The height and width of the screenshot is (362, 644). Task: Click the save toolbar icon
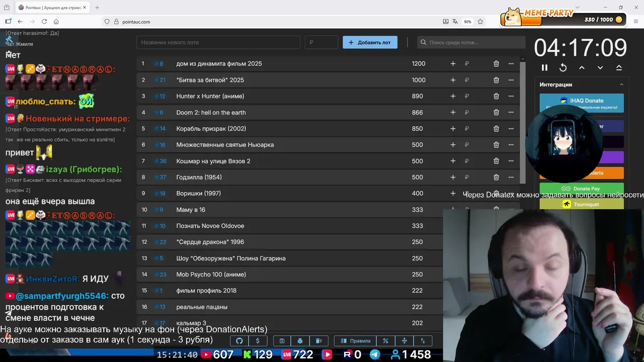[x=282, y=341]
